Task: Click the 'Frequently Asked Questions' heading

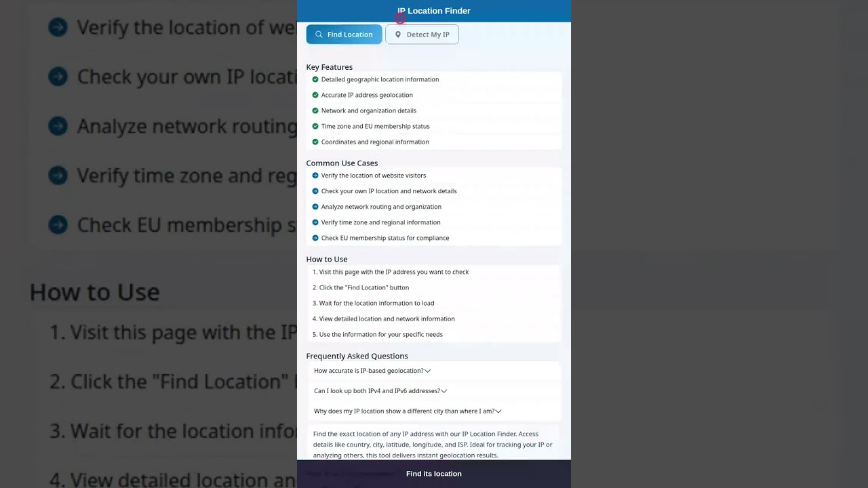Action: (x=357, y=356)
